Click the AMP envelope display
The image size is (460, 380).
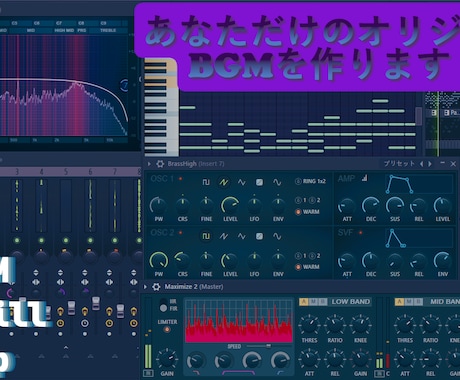(419, 184)
